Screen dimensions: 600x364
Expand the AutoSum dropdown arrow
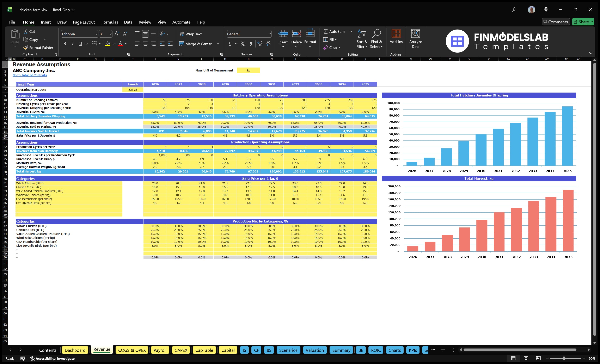pyautogui.click(x=351, y=31)
